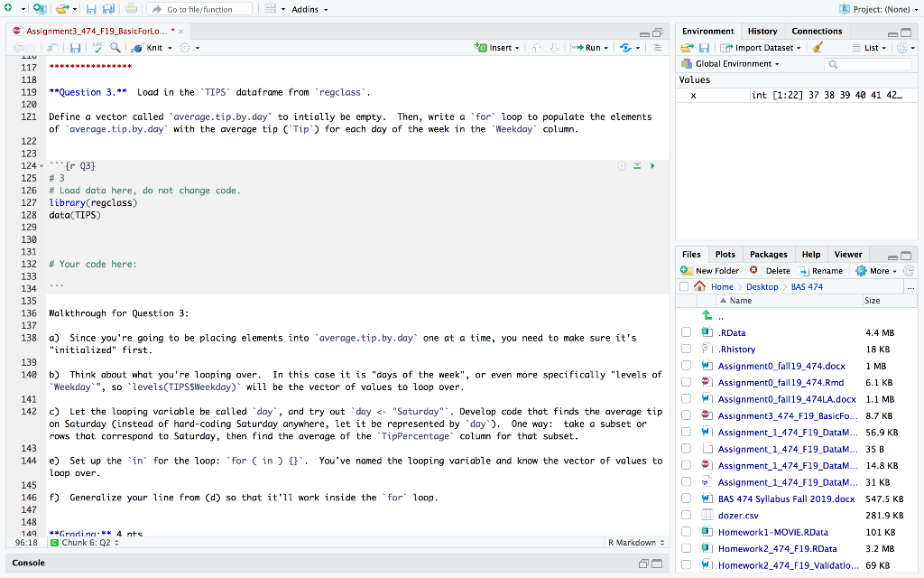Expand the Import Dataset menu
Viewport: 924px width, 578px height.
pos(761,48)
